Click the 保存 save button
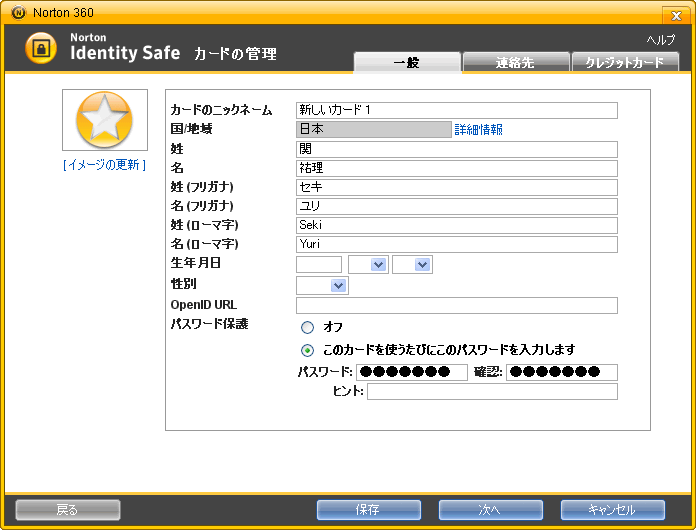Screen dimensions: 696x530 pos(369,510)
